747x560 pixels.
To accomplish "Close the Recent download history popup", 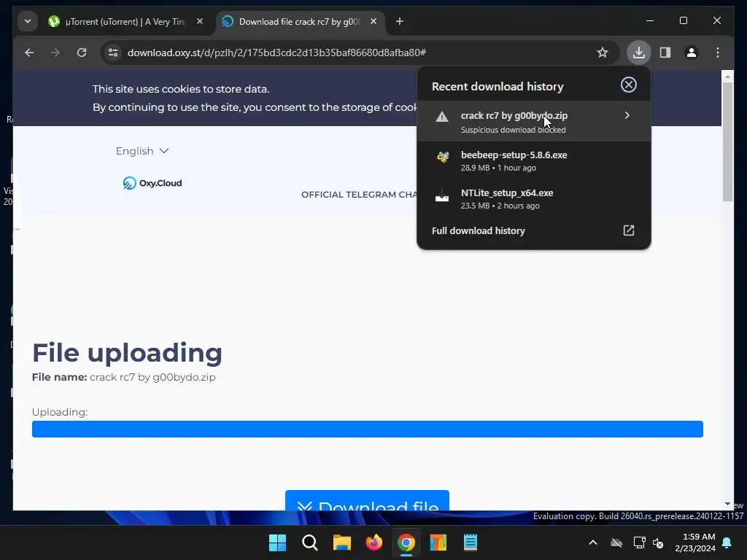I will pos(628,85).
